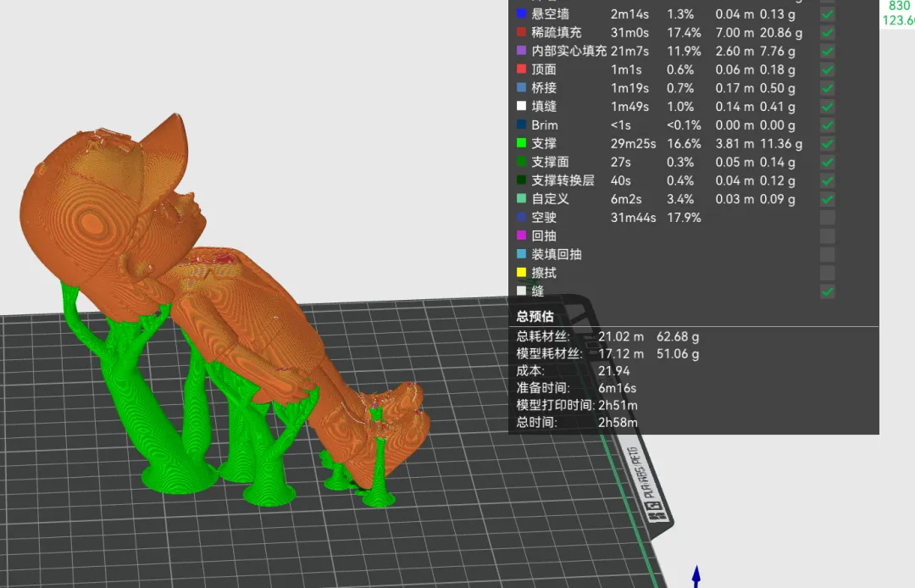Select the 稀疏填充 row label

(x=556, y=33)
